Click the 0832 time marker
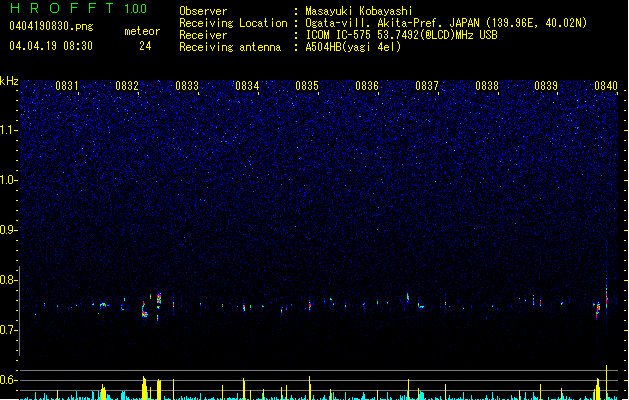Viewport: 629px width, 400px height. [127, 86]
